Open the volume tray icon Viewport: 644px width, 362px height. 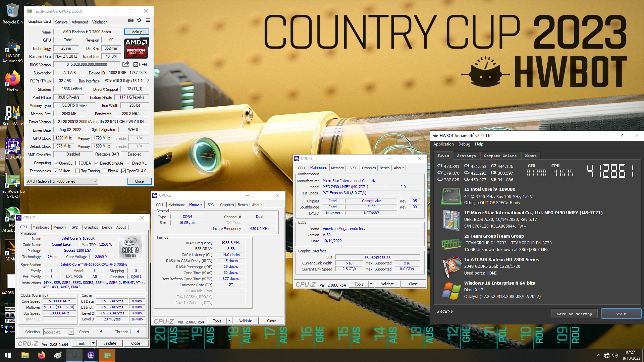tap(614, 355)
